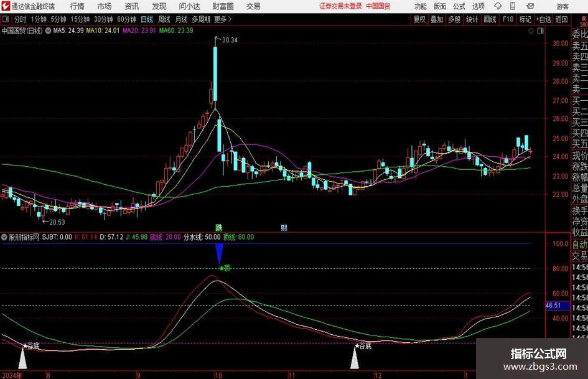
Task: Switch to 1分钟 period tab
Action: (x=38, y=19)
